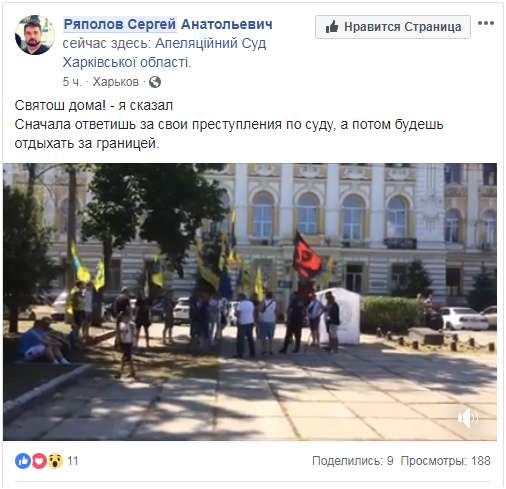This screenshot has width=506, height=489.
Task: Click the Просмотры: 188 view counter
Action: tap(445, 461)
